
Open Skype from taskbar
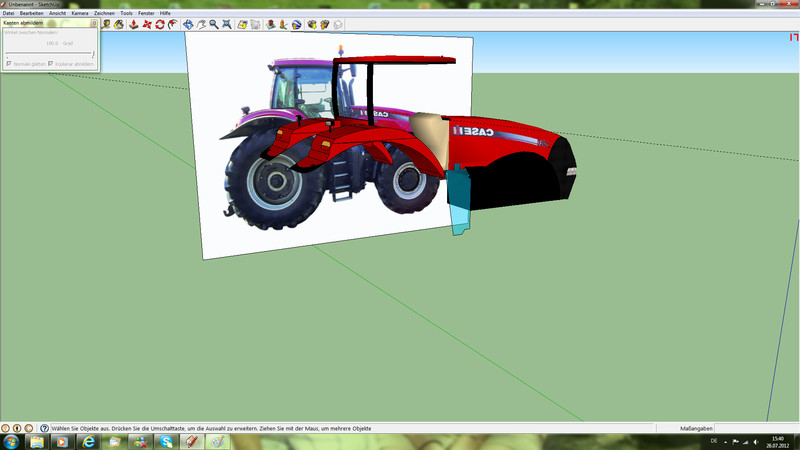166,442
